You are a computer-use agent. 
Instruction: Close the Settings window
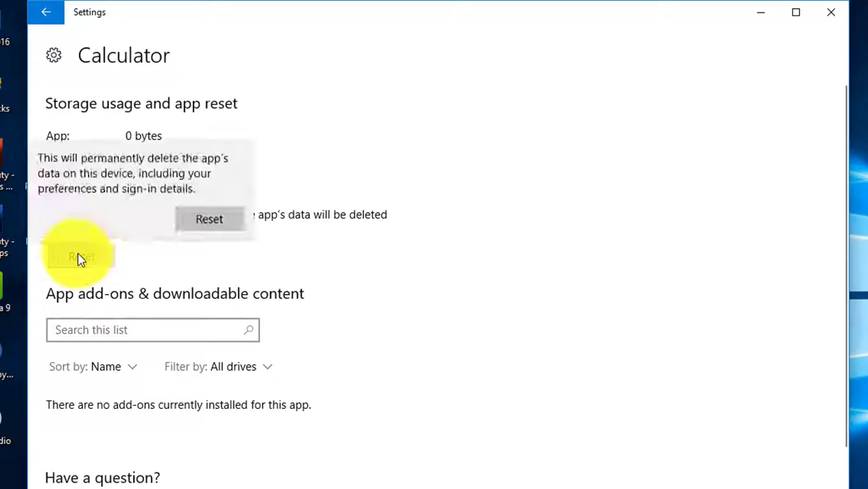click(831, 12)
